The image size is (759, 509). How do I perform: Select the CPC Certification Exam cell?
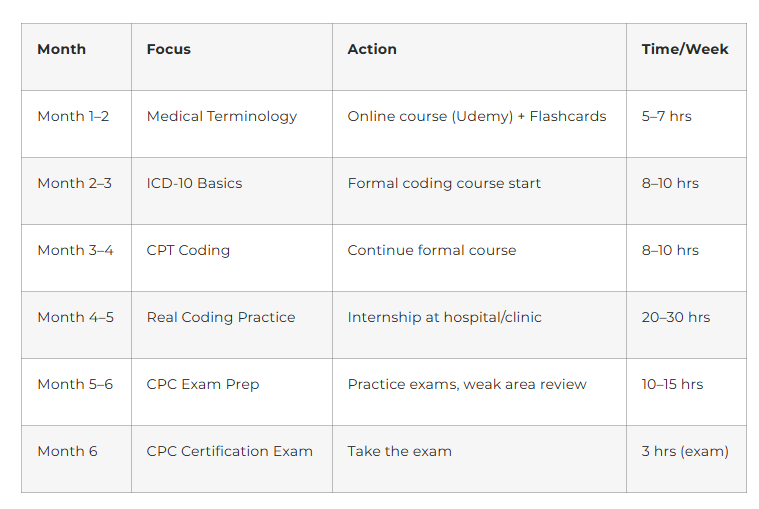[x=230, y=451]
